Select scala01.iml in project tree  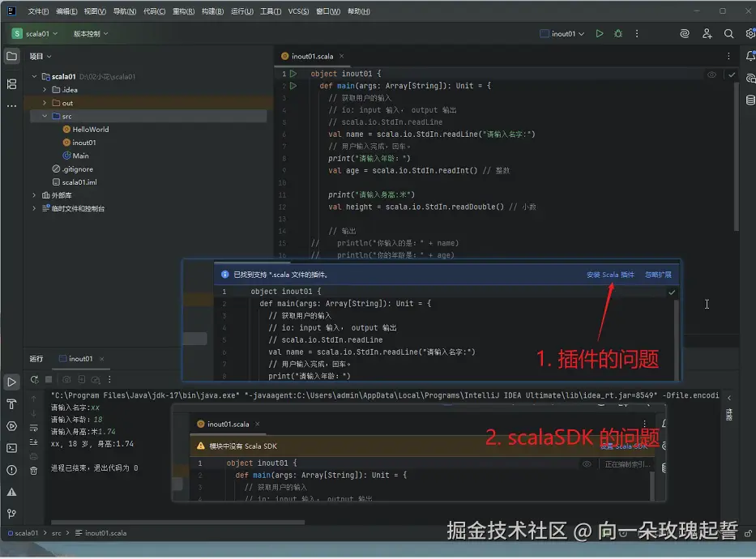(75, 182)
